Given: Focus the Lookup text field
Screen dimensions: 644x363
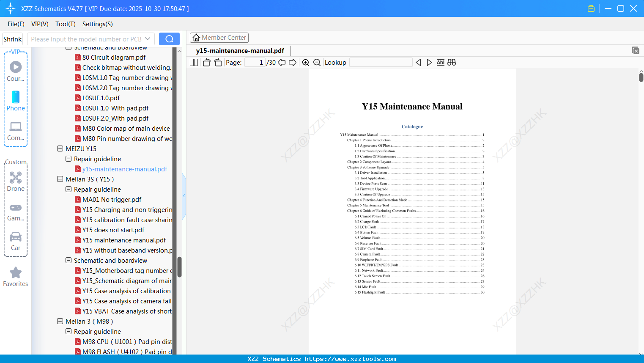Looking at the screenshot, I should tap(381, 63).
